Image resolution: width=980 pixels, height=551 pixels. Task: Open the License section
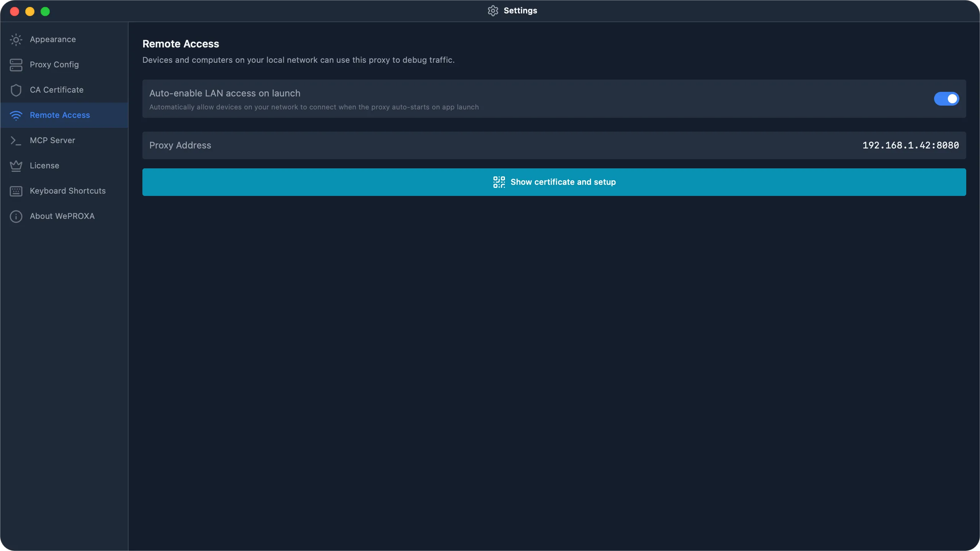(x=64, y=166)
